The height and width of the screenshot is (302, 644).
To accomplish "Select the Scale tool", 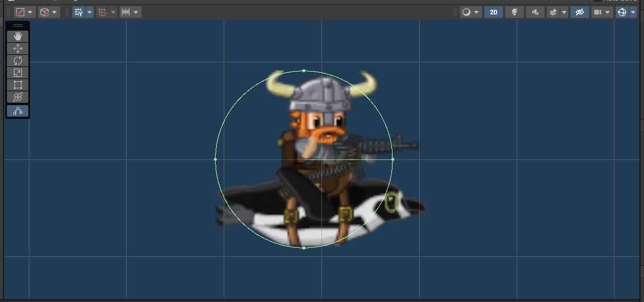I will pos(17,73).
